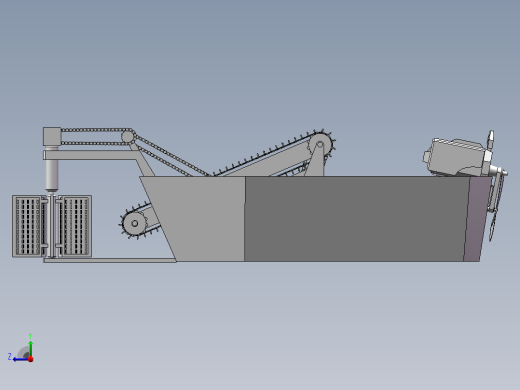This screenshot has height=390, width=520.
Task: Select the light gray bow hull section
Action: coord(200,219)
